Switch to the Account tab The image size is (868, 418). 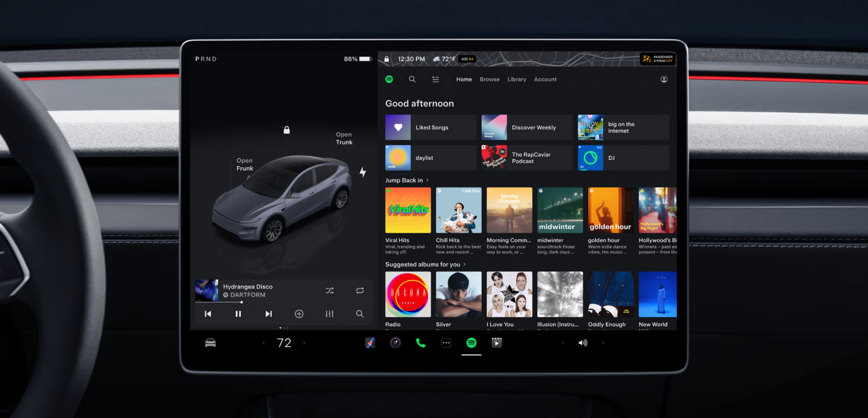pyautogui.click(x=545, y=80)
